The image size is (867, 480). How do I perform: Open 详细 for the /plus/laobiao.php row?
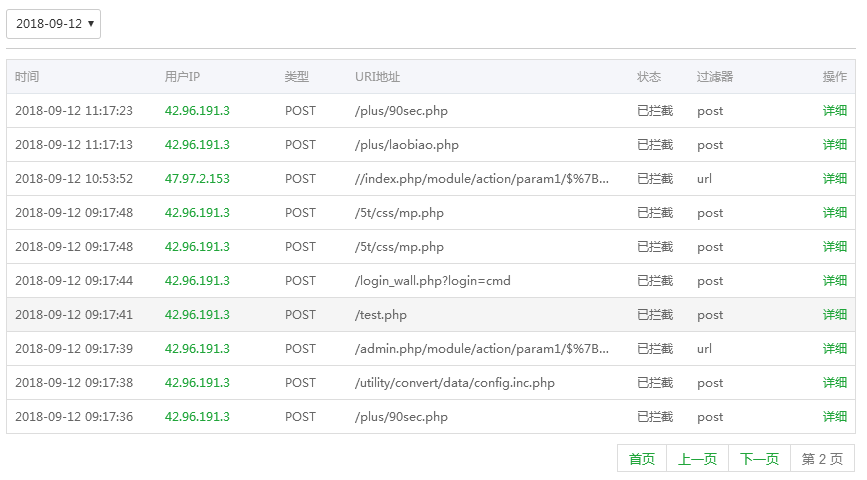[x=834, y=145]
